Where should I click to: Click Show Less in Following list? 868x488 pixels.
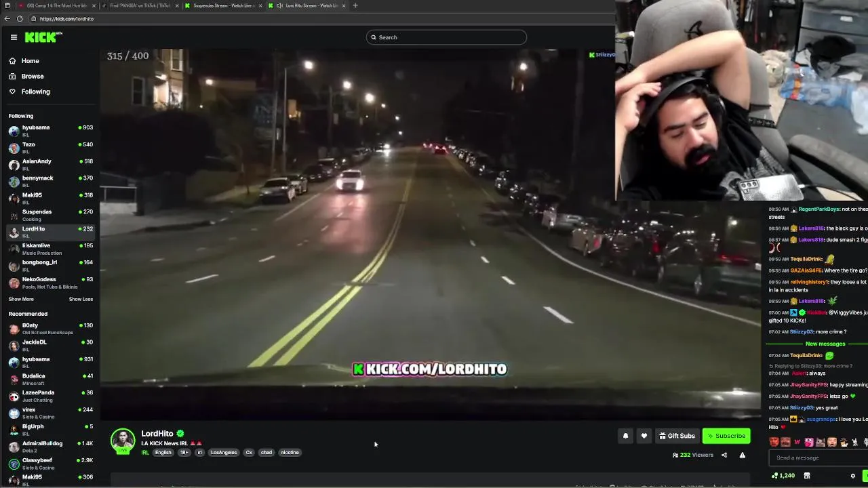(x=81, y=299)
